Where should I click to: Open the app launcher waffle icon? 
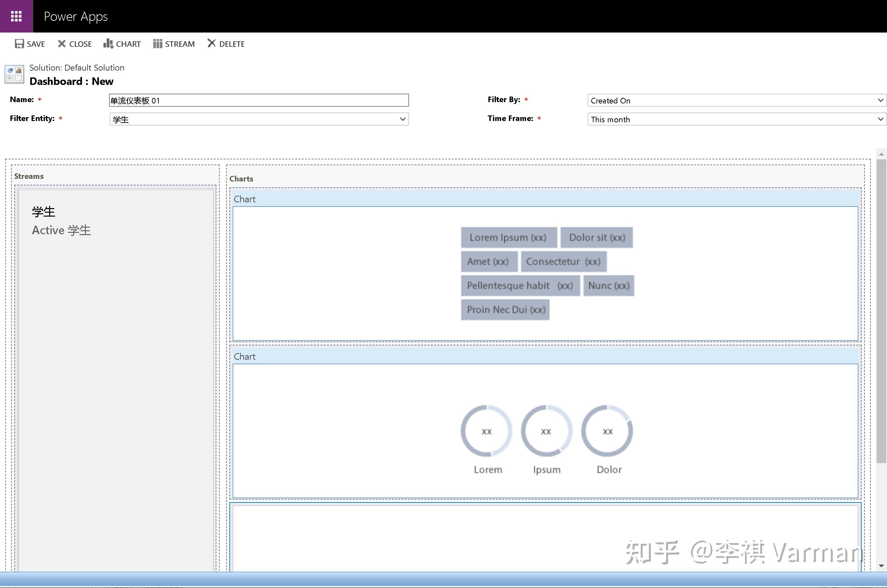tap(16, 16)
